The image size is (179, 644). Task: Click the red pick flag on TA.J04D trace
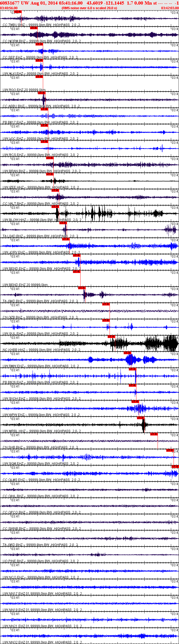pyautogui.click(x=82, y=288)
